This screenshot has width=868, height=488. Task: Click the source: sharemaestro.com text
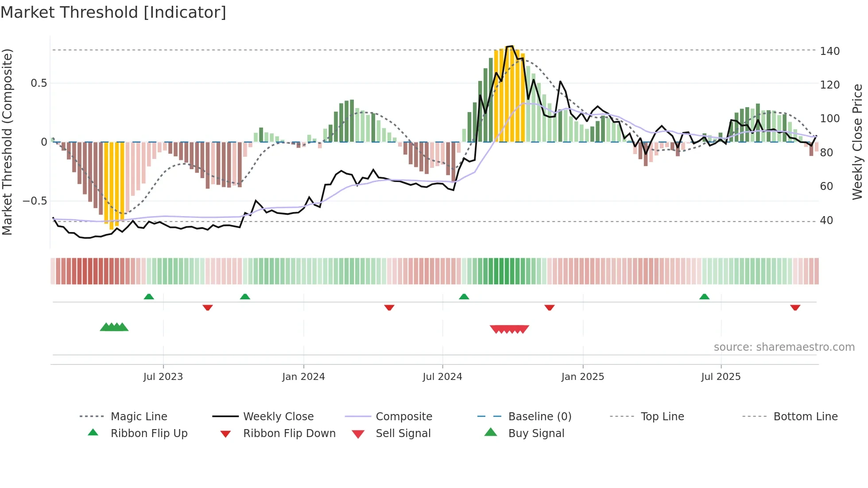[784, 347]
